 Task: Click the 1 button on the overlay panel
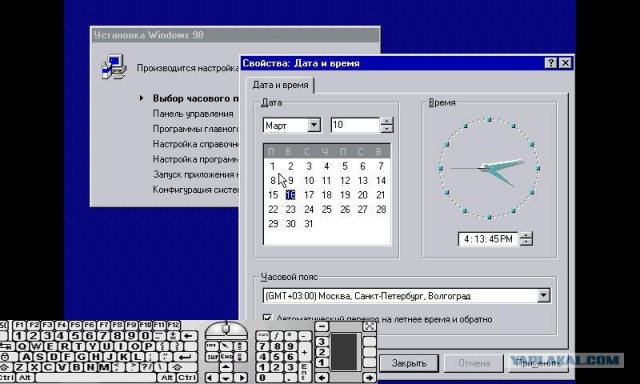(322, 362)
